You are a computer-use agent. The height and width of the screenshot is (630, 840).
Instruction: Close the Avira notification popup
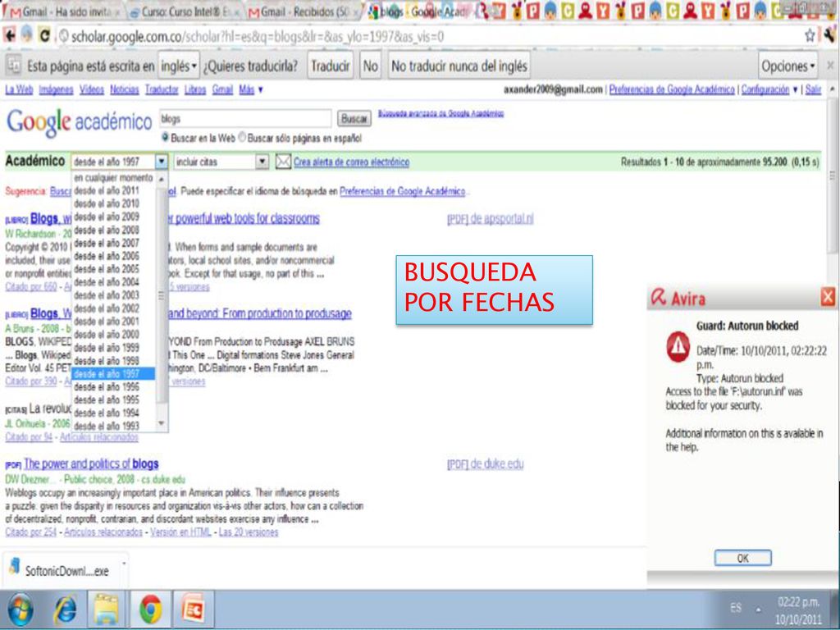click(x=828, y=296)
